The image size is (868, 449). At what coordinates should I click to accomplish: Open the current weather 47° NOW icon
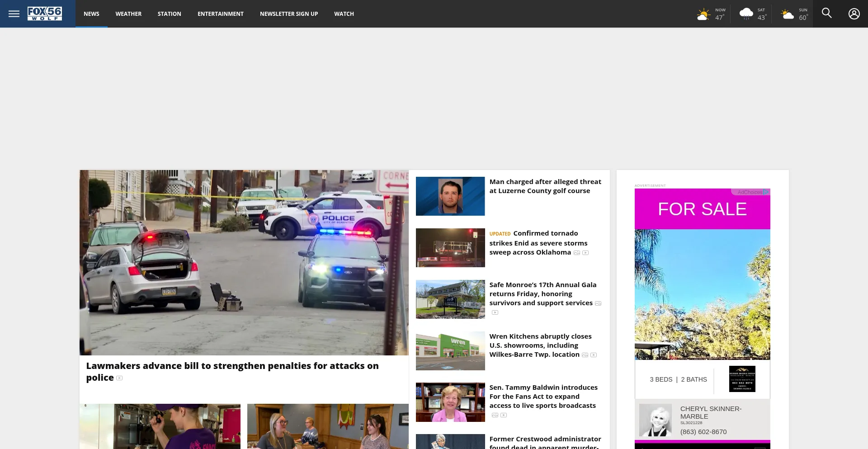click(703, 14)
